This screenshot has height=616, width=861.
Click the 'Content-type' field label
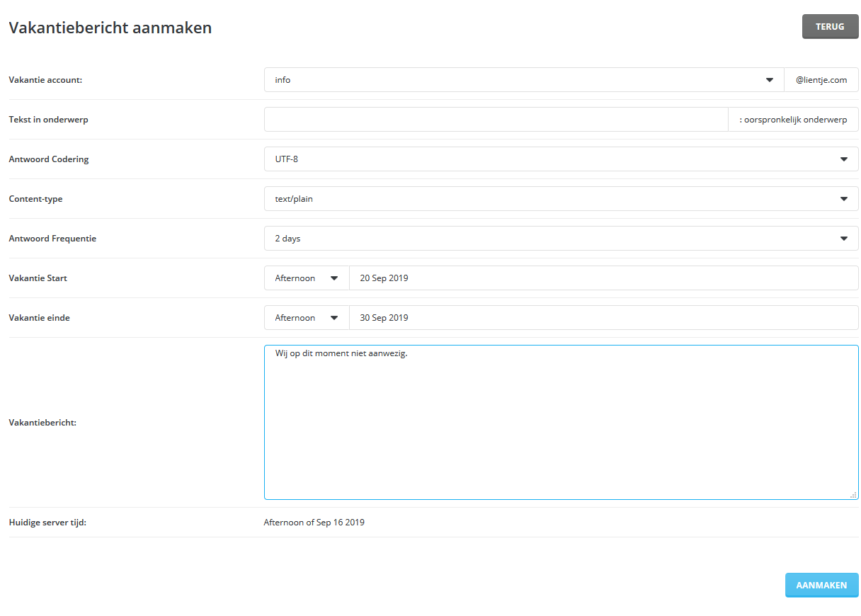(35, 199)
